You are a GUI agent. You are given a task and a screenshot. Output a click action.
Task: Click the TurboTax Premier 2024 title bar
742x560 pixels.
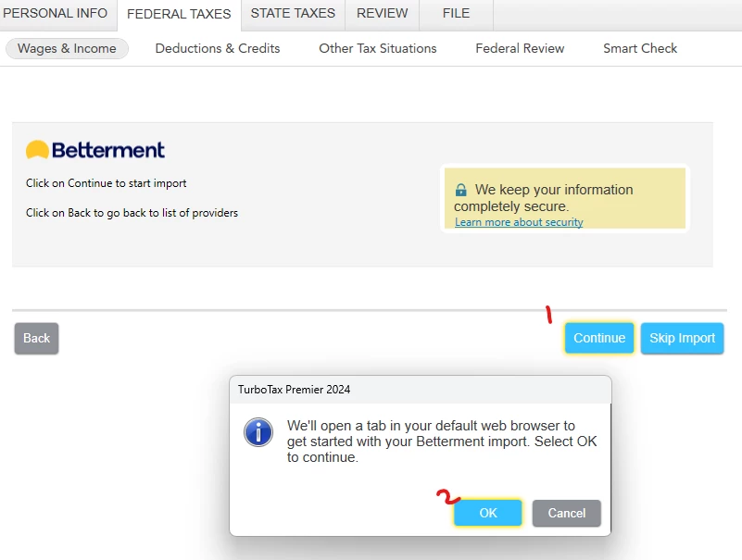point(421,390)
